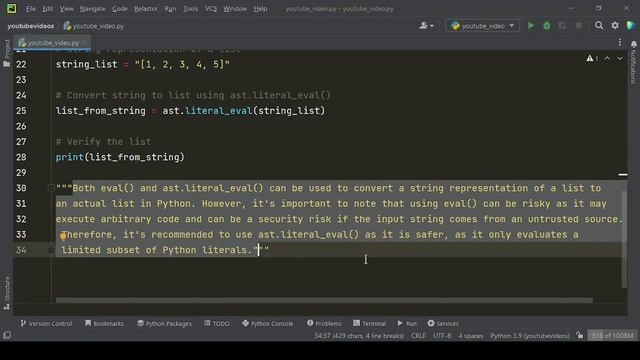Image resolution: width=640 pixels, height=360 pixels.
Task: Click the PyCharm application logo
Action: tap(11, 9)
